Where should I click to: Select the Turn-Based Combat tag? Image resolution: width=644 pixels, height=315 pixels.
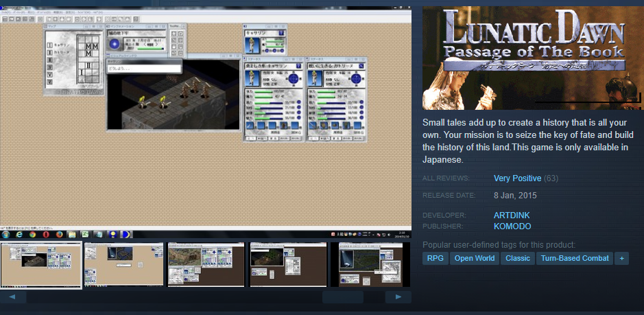tap(575, 259)
